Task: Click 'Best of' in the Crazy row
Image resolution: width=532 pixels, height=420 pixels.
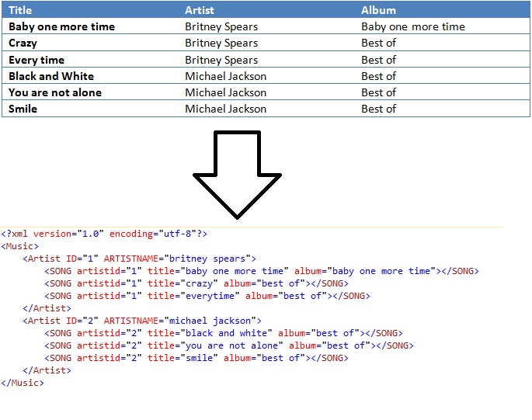Action: 378,43
